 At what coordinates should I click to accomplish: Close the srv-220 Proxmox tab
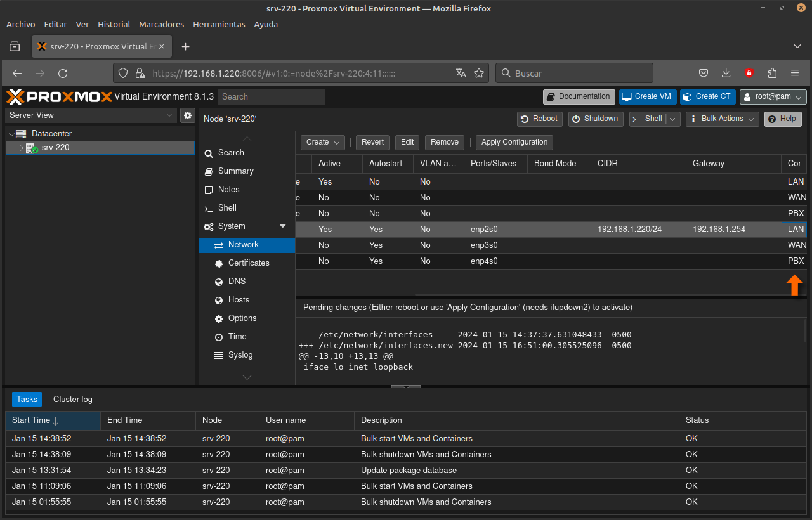pyautogui.click(x=162, y=46)
